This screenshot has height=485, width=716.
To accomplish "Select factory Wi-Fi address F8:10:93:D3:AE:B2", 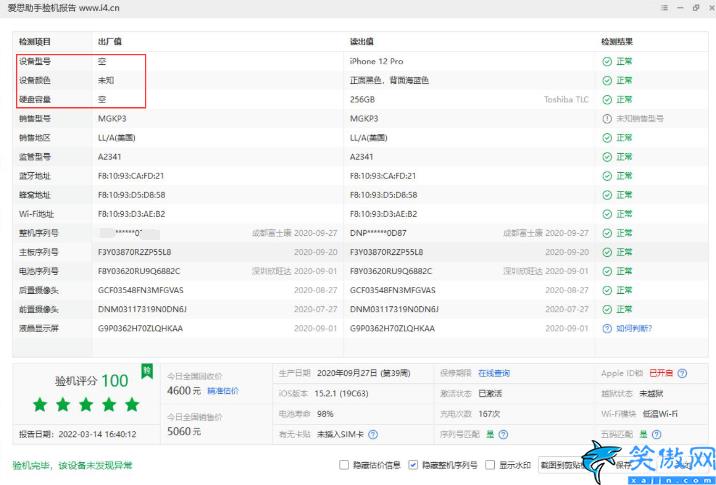I will point(132,214).
